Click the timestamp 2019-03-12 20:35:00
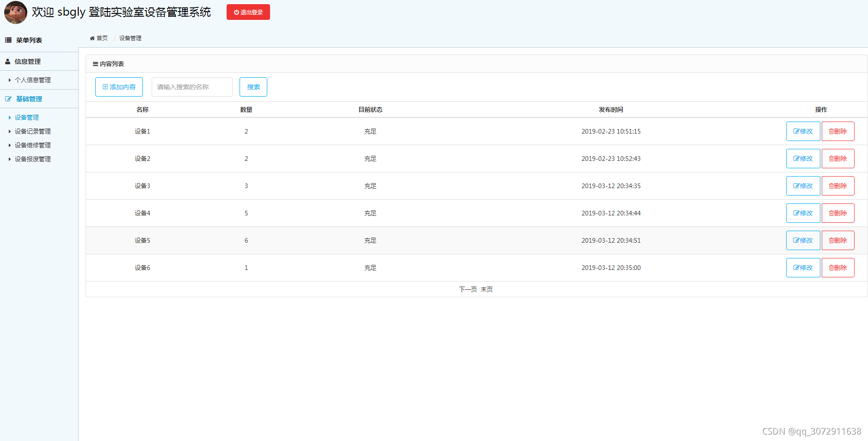Image resolution: width=868 pixels, height=441 pixels. coord(611,268)
